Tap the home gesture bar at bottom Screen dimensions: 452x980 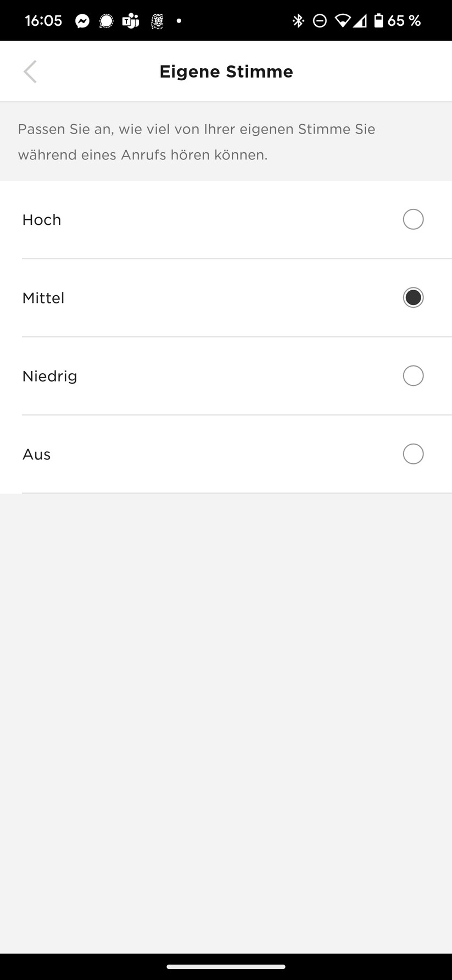[226, 966]
